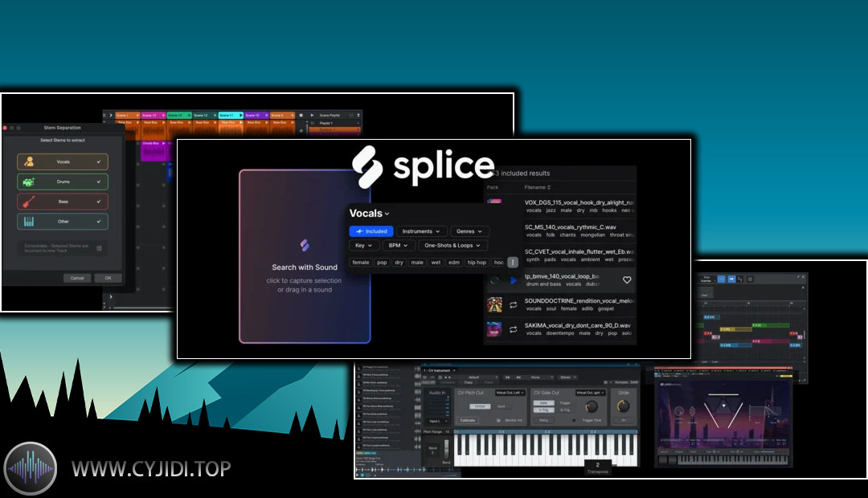Open the BPM filter dropdown
The image size is (868, 498).
point(398,245)
